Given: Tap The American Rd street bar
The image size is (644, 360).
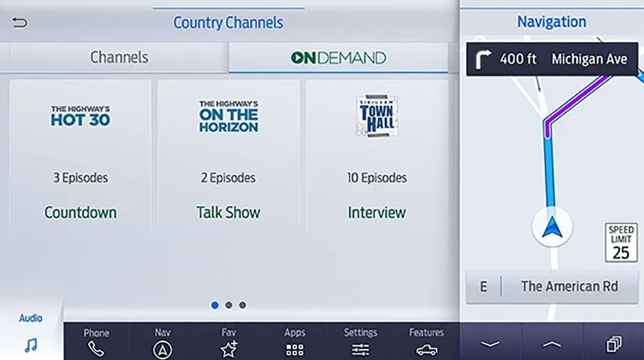Looking at the screenshot, I should tap(552, 287).
